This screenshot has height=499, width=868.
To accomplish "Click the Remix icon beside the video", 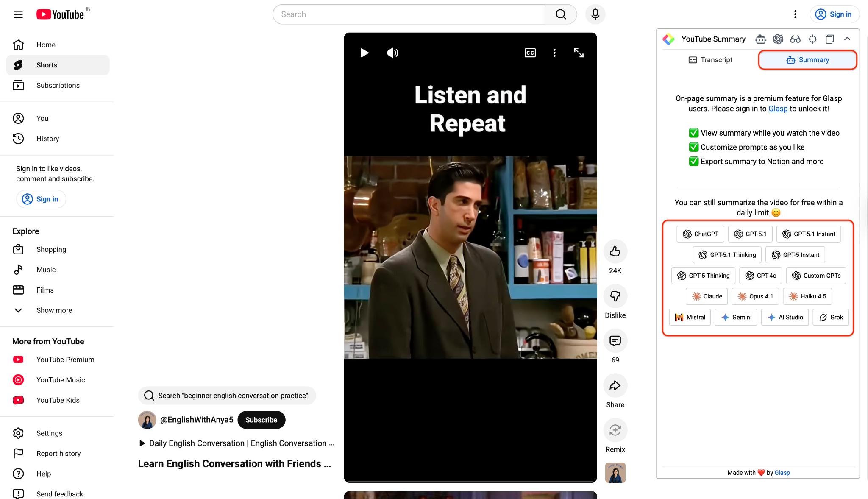I will coord(615,430).
